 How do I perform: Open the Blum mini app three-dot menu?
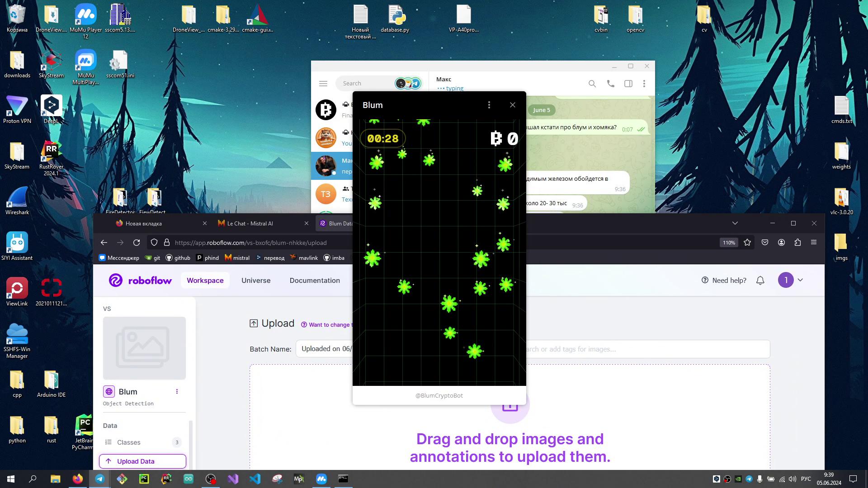pos(489,105)
